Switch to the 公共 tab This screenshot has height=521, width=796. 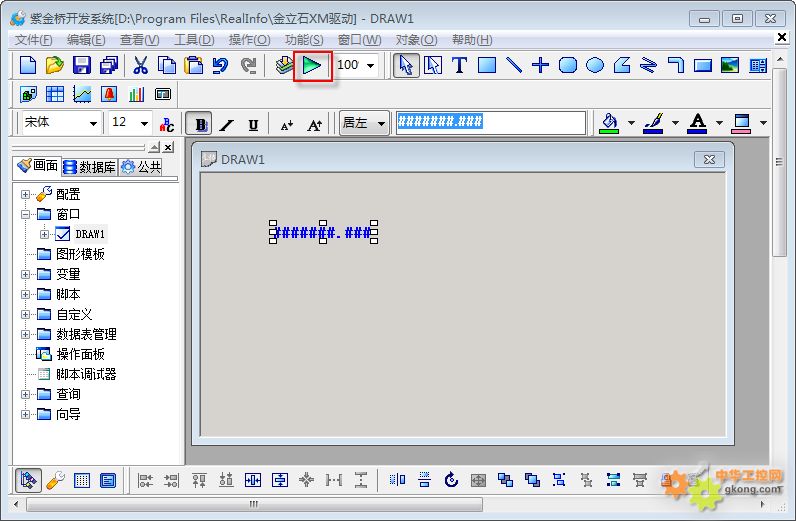pos(141,167)
